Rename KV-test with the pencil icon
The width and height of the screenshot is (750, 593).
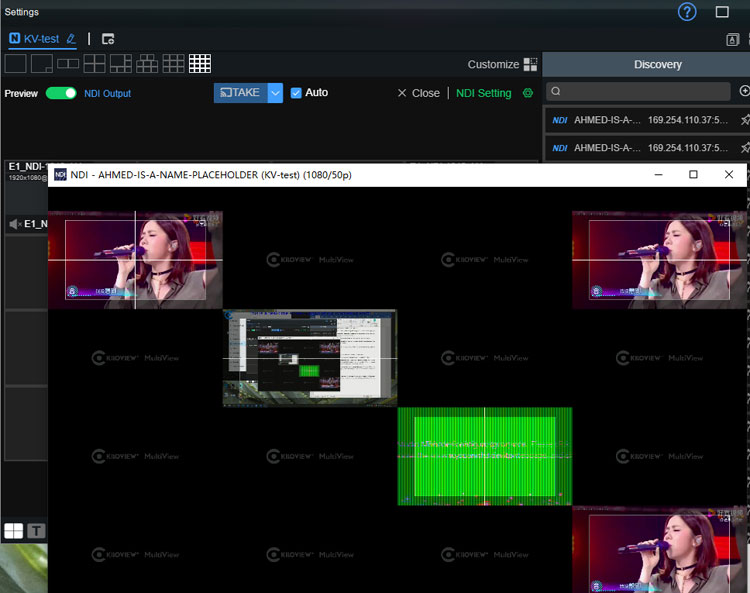[71, 39]
